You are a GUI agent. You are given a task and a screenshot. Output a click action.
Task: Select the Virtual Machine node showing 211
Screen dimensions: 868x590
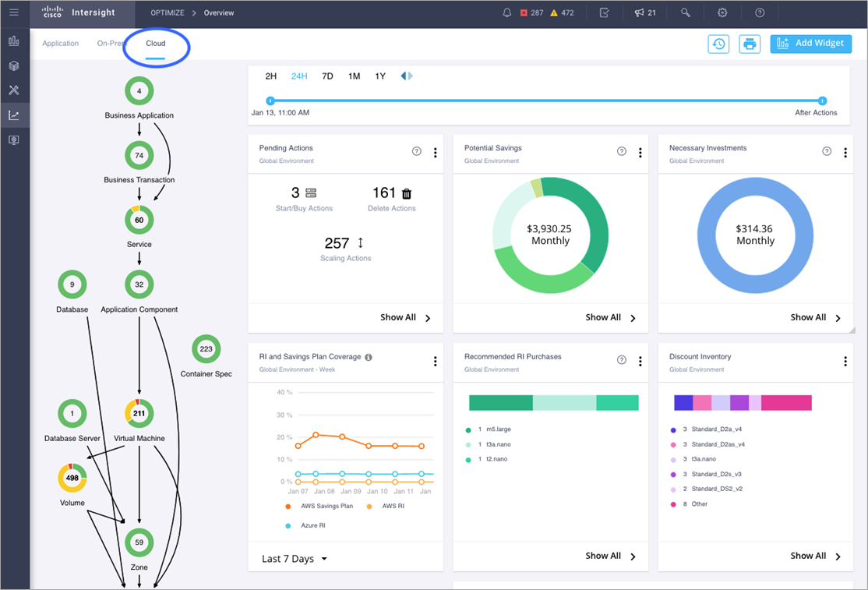click(139, 413)
